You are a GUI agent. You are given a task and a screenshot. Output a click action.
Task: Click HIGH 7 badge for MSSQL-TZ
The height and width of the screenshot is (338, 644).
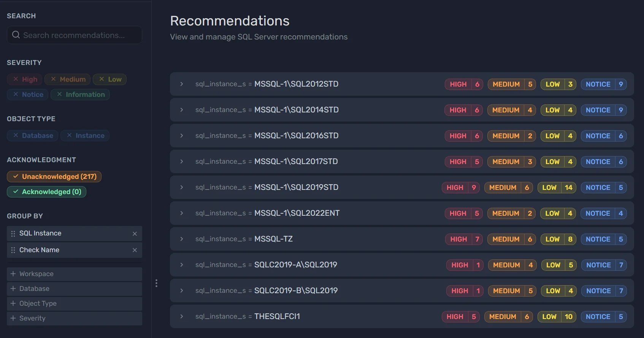(x=464, y=239)
